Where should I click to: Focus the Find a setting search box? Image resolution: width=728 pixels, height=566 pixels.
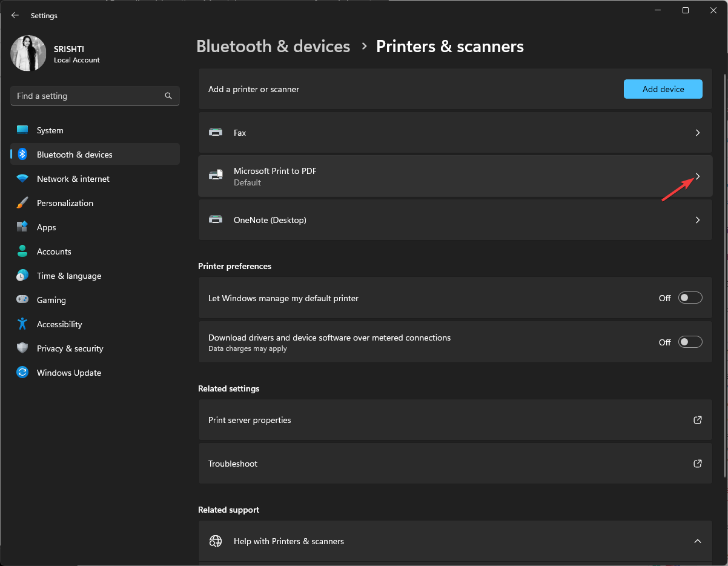(95, 96)
